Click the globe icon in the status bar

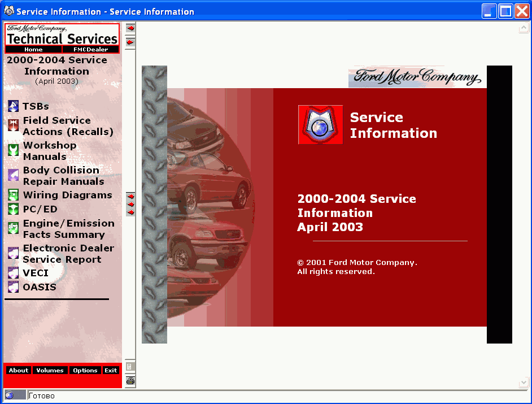10,395
